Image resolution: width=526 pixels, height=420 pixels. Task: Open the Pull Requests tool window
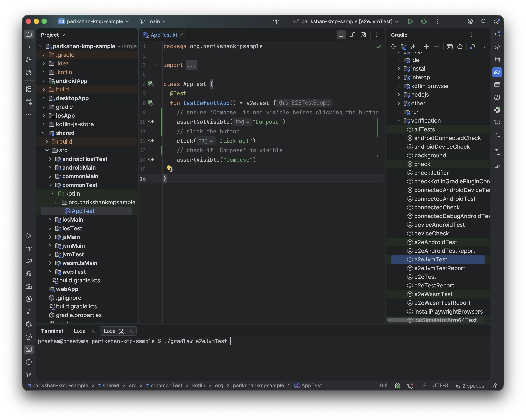pos(29,72)
